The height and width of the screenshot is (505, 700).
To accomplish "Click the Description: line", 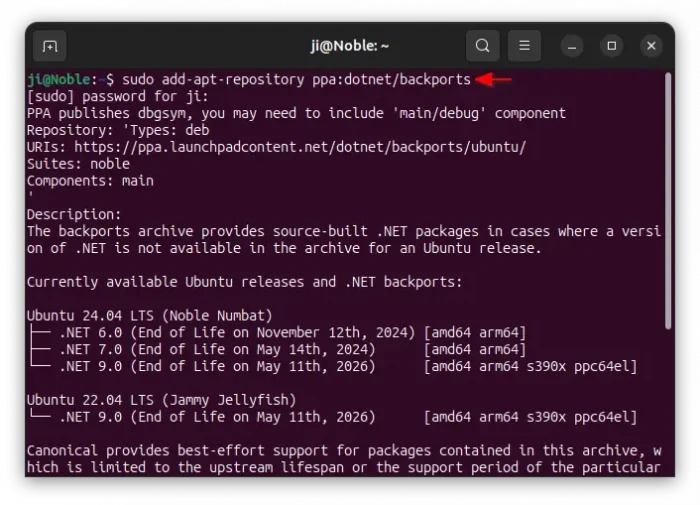I will 74,215.
